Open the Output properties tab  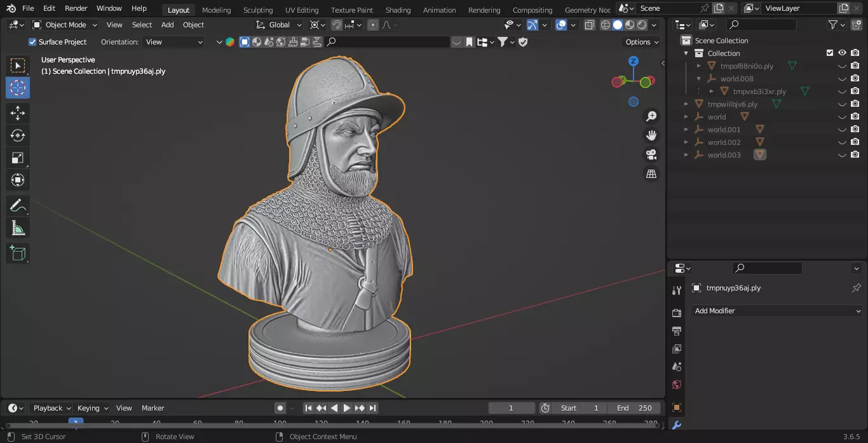click(x=677, y=331)
